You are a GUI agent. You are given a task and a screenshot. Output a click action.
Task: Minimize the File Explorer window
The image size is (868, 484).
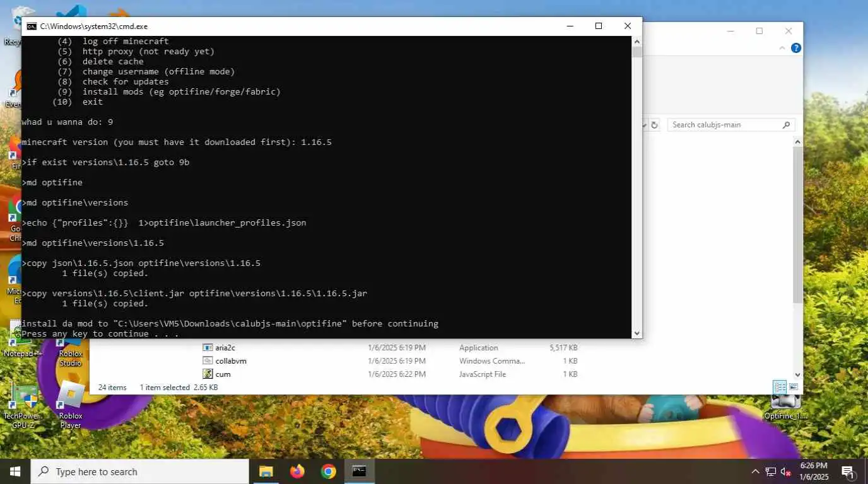[x=730, y=31]
